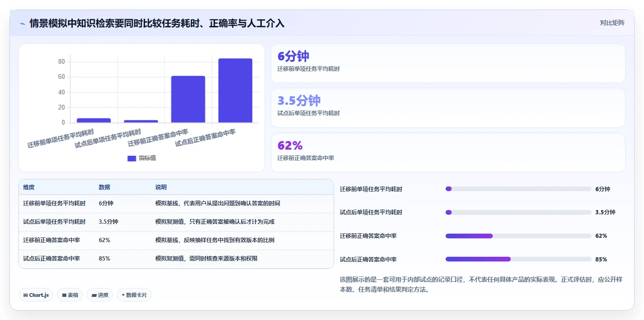Click the 迁移前正确答案命中率 chart bar

pos(188,99)
